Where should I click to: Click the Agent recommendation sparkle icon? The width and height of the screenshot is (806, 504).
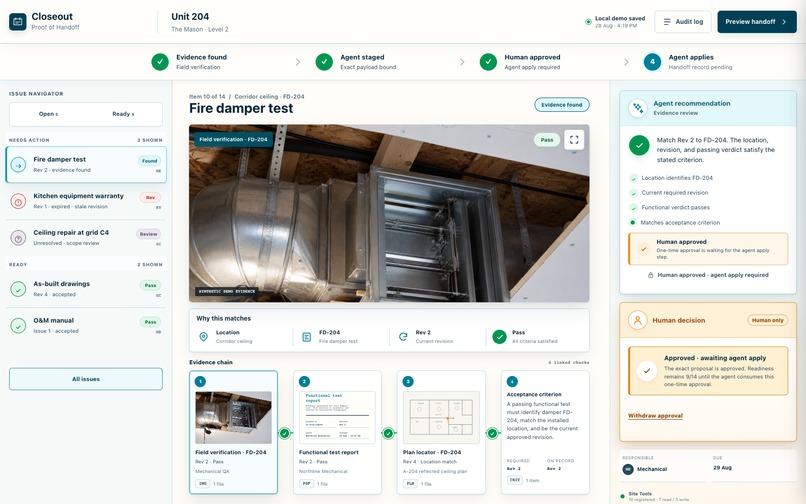(638, 108)
